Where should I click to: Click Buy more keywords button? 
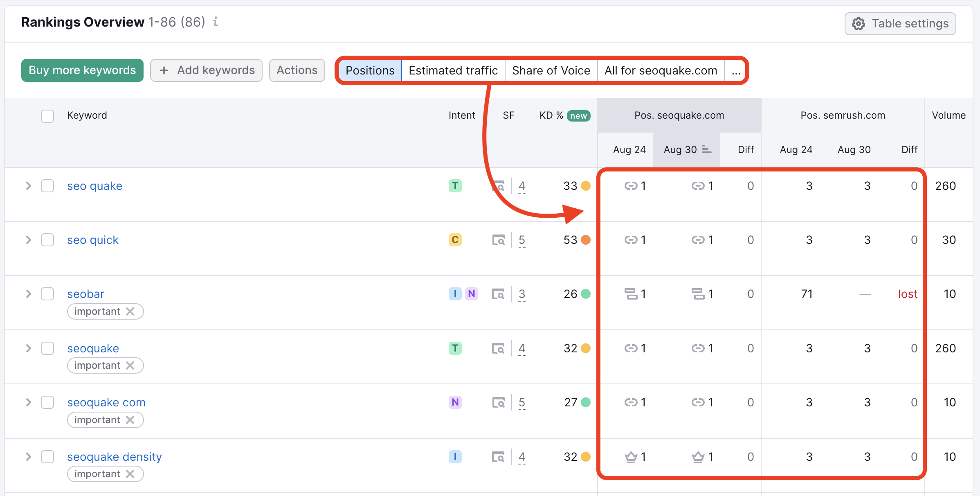pos(82,70)
